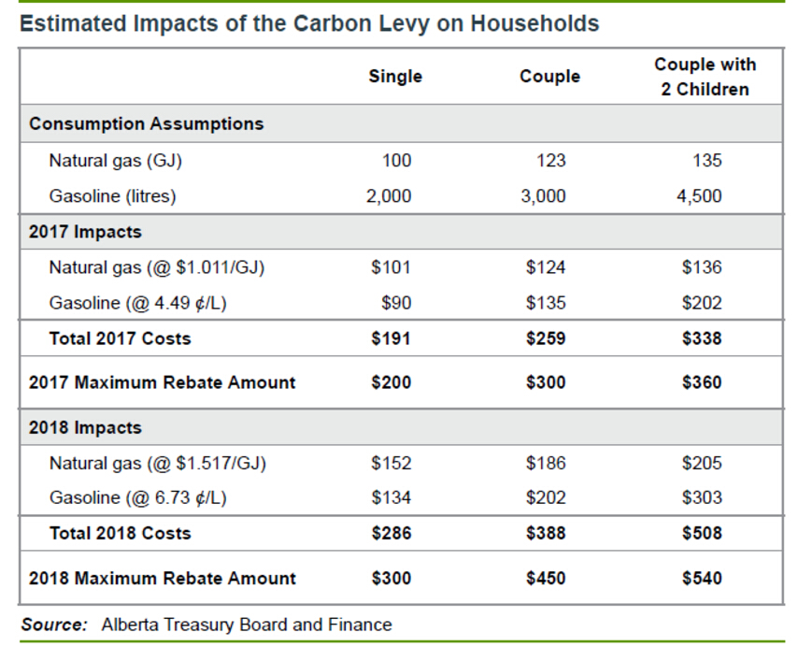This screenshot has height=647, width=812.
Task: Click the Consumption Assumptions section row
Action: click(147, 123)
